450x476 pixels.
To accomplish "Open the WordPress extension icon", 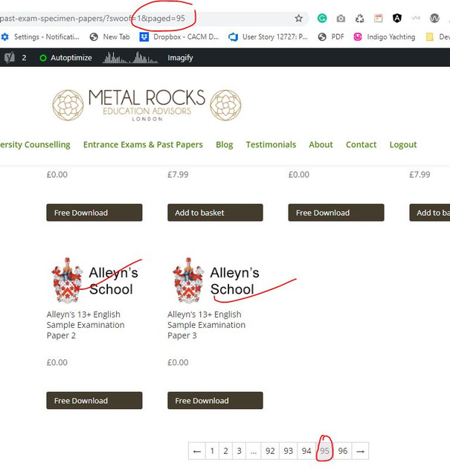I will point(434,19).
